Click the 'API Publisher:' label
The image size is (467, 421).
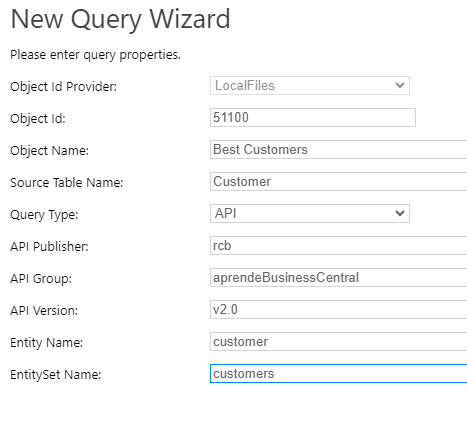(x=49, y=247)
